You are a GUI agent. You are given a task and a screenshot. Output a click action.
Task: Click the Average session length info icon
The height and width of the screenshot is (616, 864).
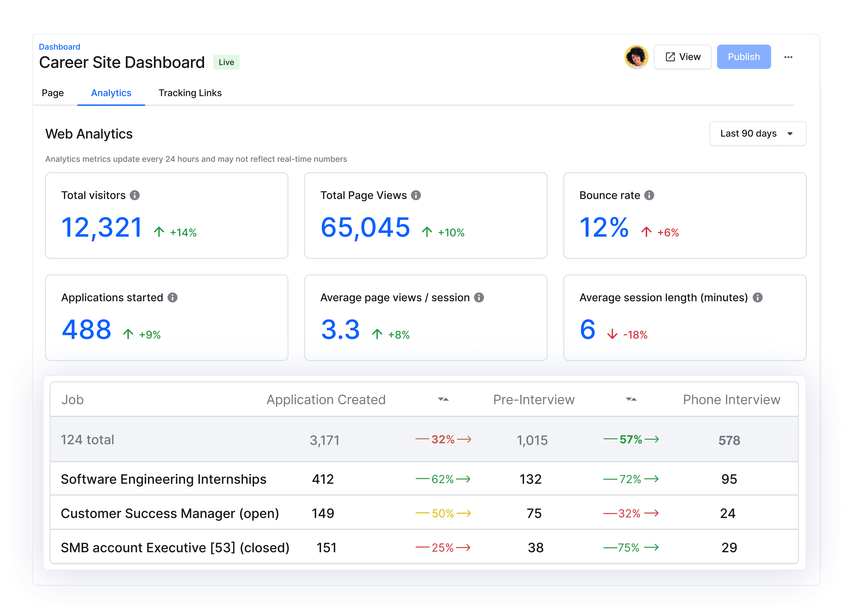point(758,297)
